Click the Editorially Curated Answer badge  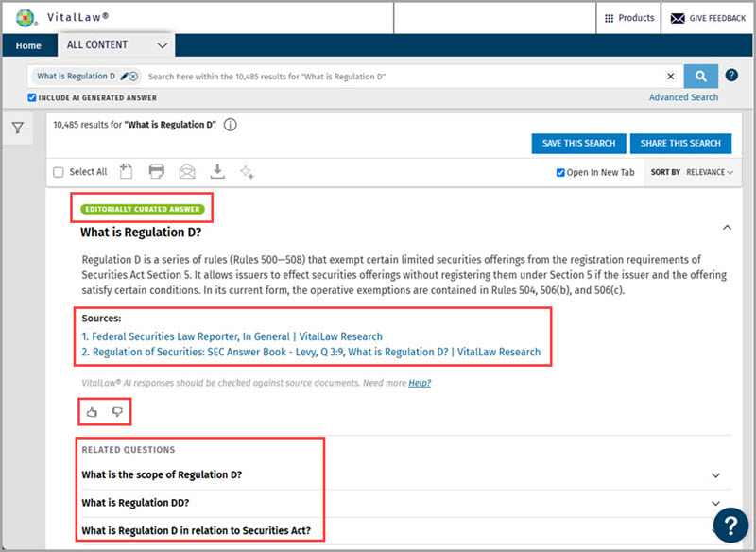pos(143,209)
